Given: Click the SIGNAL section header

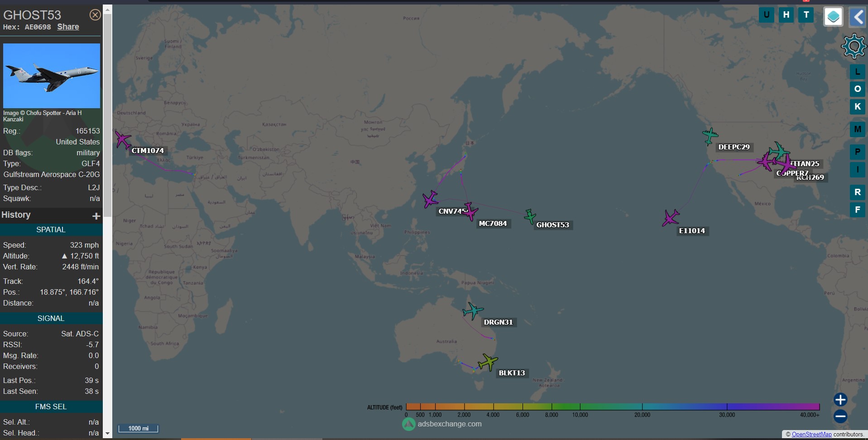Looking at the screenshot, I should click(51, 318).
